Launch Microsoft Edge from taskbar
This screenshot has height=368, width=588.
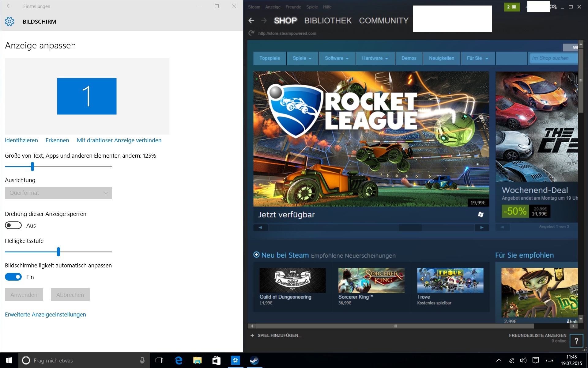179,360
